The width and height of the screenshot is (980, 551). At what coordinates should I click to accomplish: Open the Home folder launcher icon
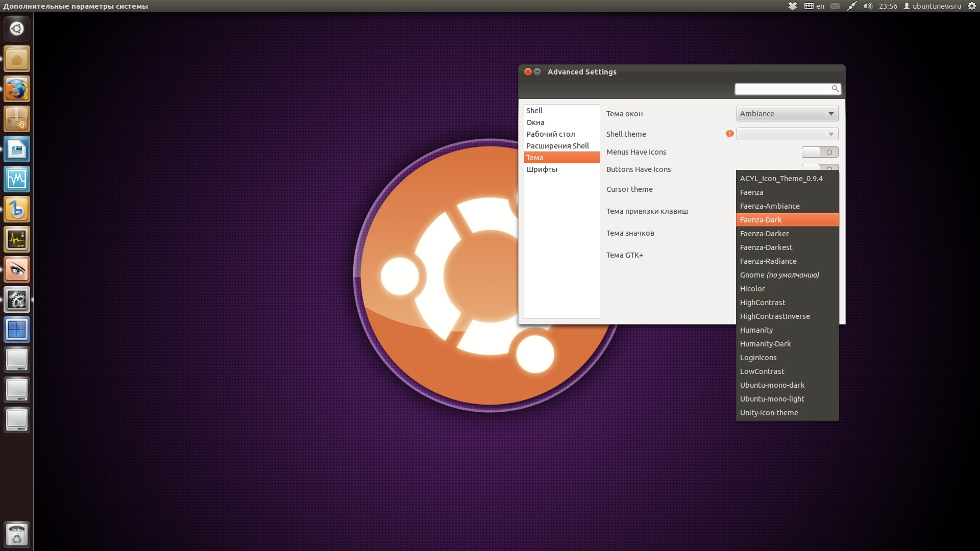pyautogui.click(x=17, y=59)
